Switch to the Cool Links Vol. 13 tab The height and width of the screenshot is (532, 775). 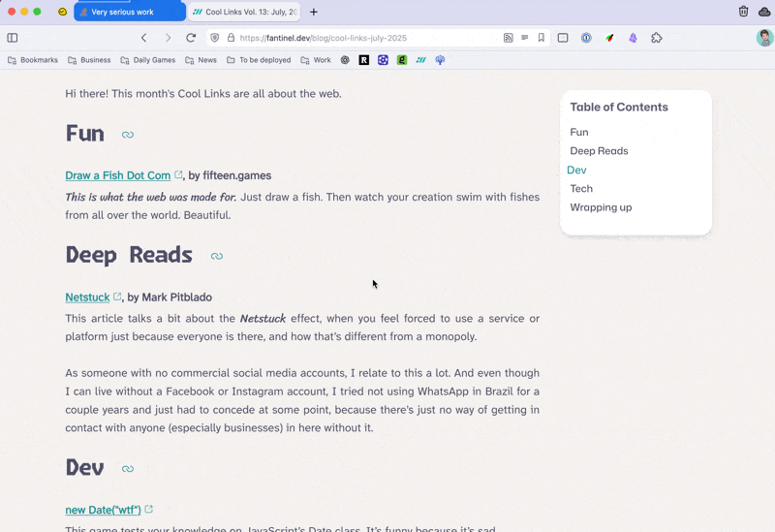(244, 12)
